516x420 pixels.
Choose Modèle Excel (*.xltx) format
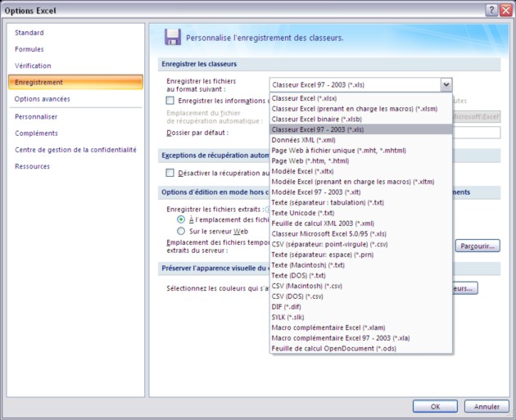360,171
